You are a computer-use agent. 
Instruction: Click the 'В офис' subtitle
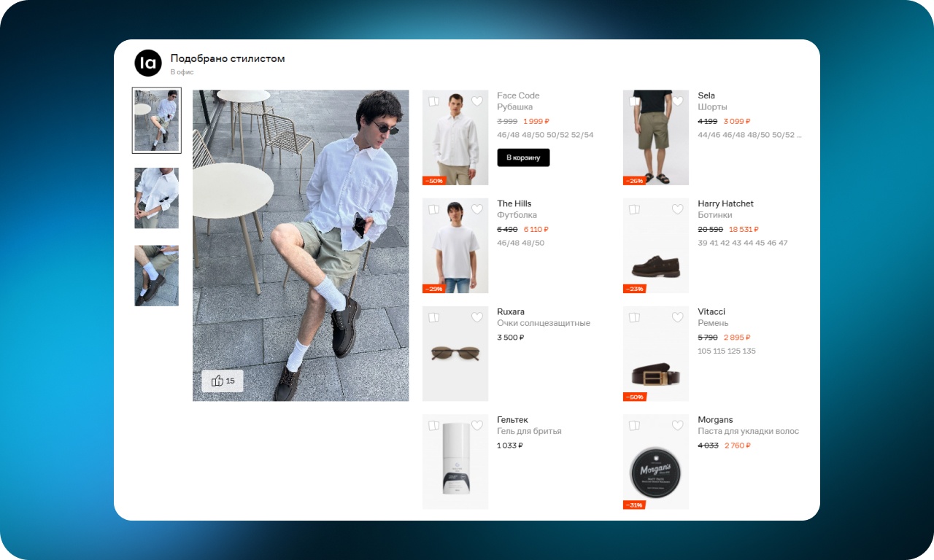[x=182, y=72]
